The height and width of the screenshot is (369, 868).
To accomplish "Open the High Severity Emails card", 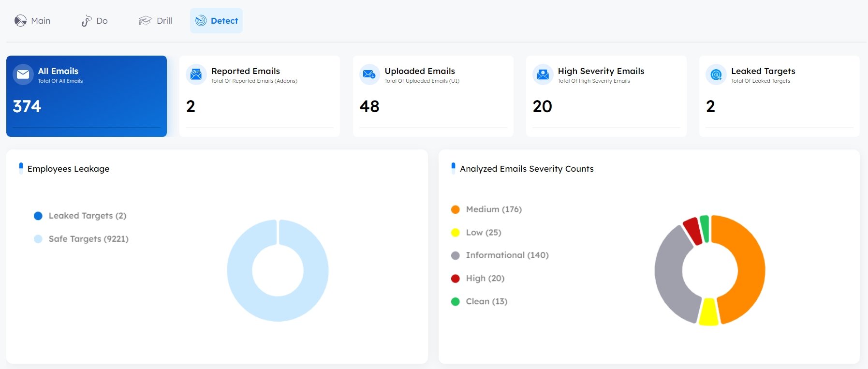I will 606,96.
